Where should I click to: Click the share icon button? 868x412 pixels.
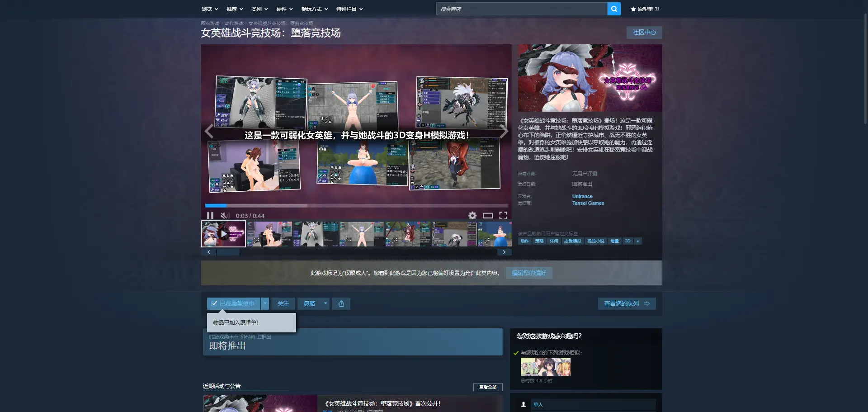coord(341,303)
